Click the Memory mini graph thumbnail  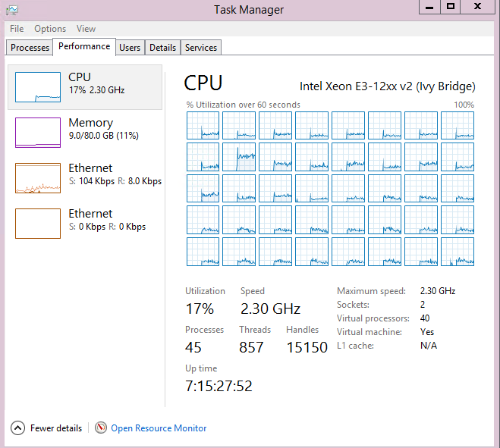[x=38, y=133]
